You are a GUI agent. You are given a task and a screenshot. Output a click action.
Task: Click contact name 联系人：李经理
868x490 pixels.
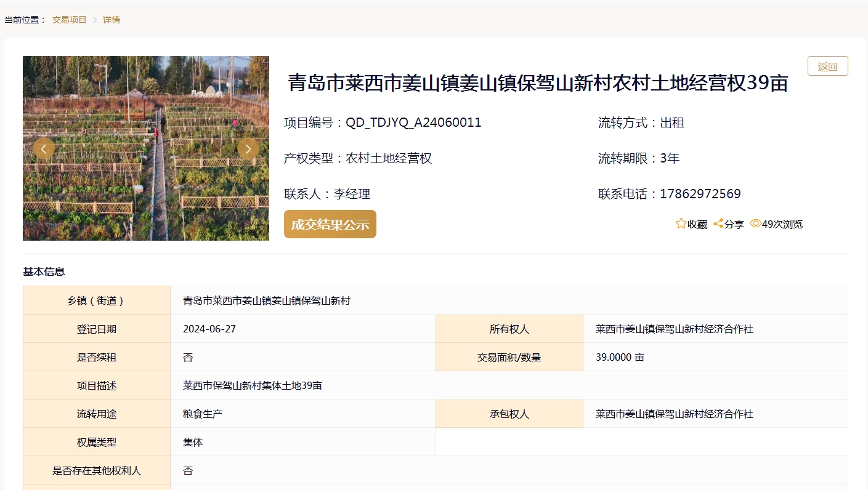pyautogui.click(x=327, y=194)
